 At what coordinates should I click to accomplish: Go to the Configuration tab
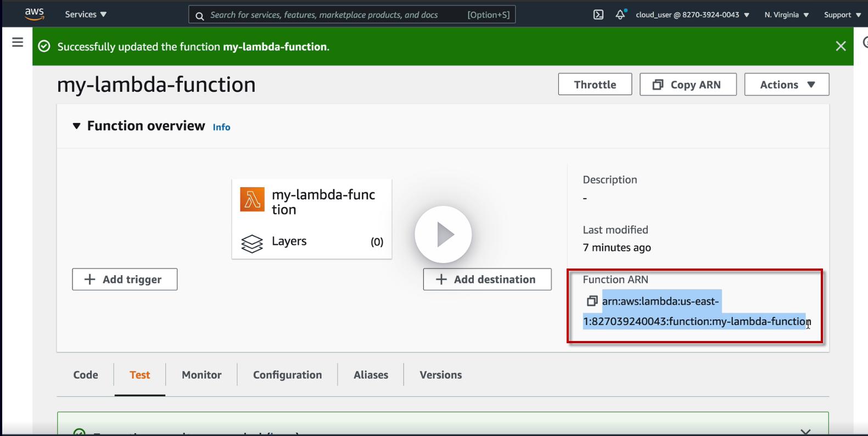(x=287, y=375)
